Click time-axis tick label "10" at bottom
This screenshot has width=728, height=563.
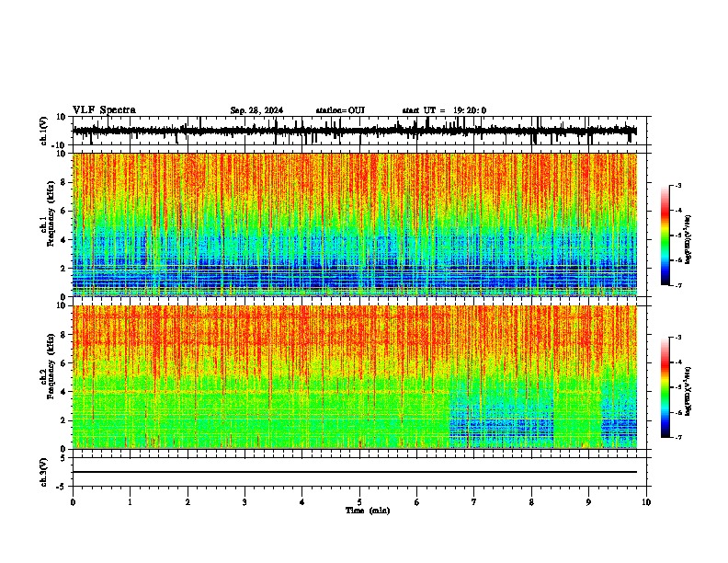pos(646,502)
